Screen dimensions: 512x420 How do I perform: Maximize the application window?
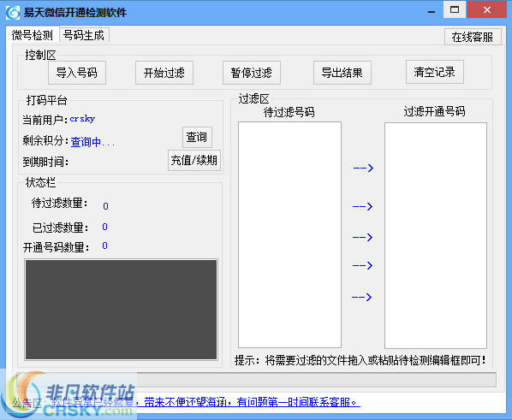454,9
